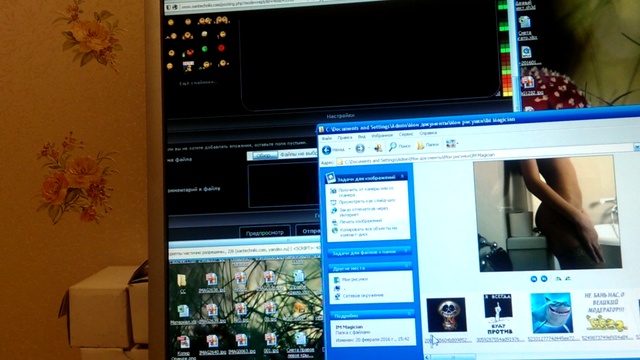Click the filmstrip horizontal scrollbar thumb

(453, 358)
